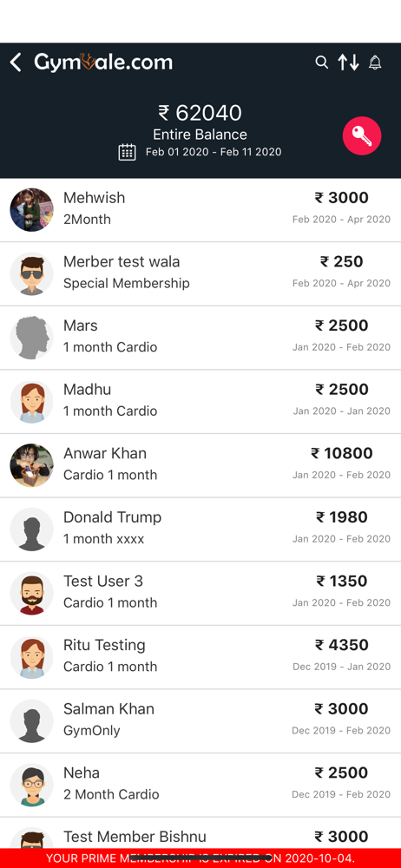
Task: Tap the sort arrows icon
Action: 349,62
